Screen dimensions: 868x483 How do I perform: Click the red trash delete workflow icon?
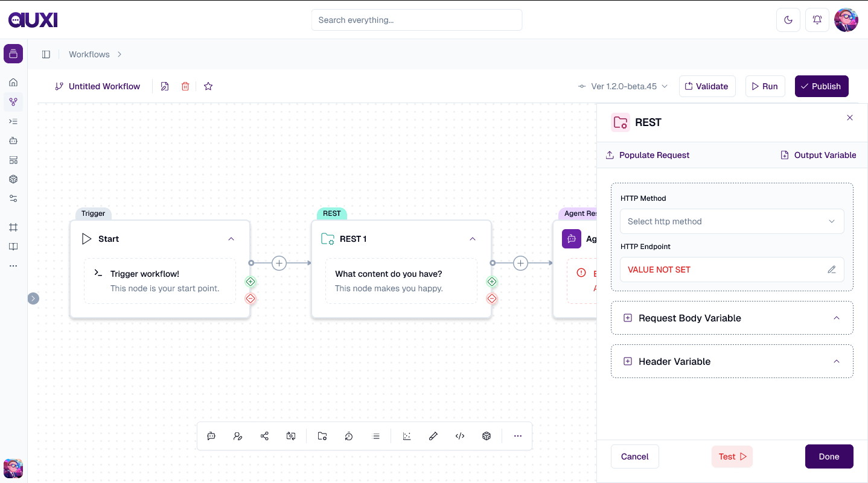(185, 86)
